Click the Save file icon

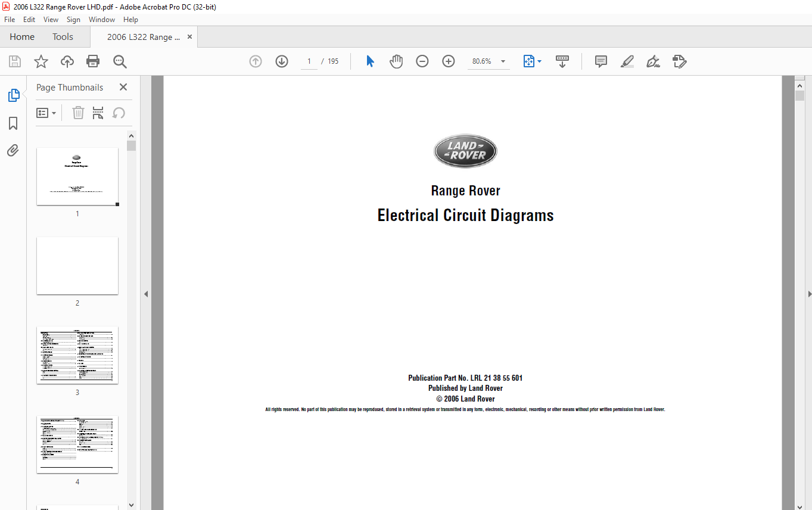click(15, 61)
